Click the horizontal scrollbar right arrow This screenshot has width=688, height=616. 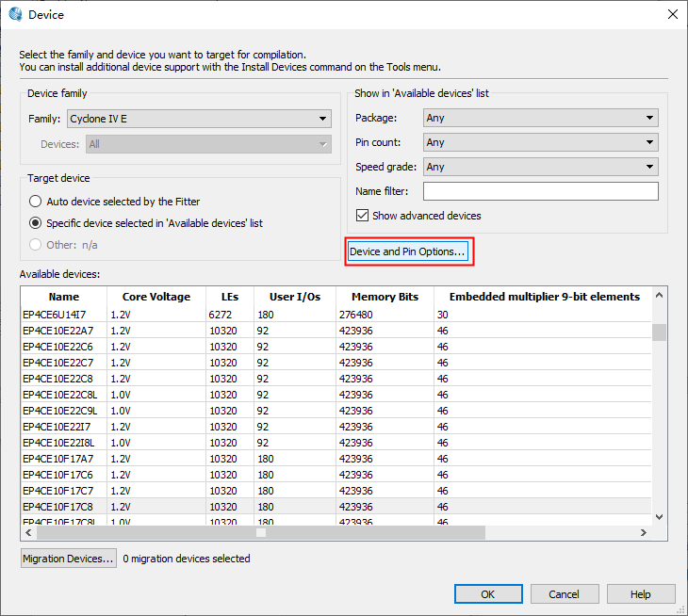tap(644, 533)
